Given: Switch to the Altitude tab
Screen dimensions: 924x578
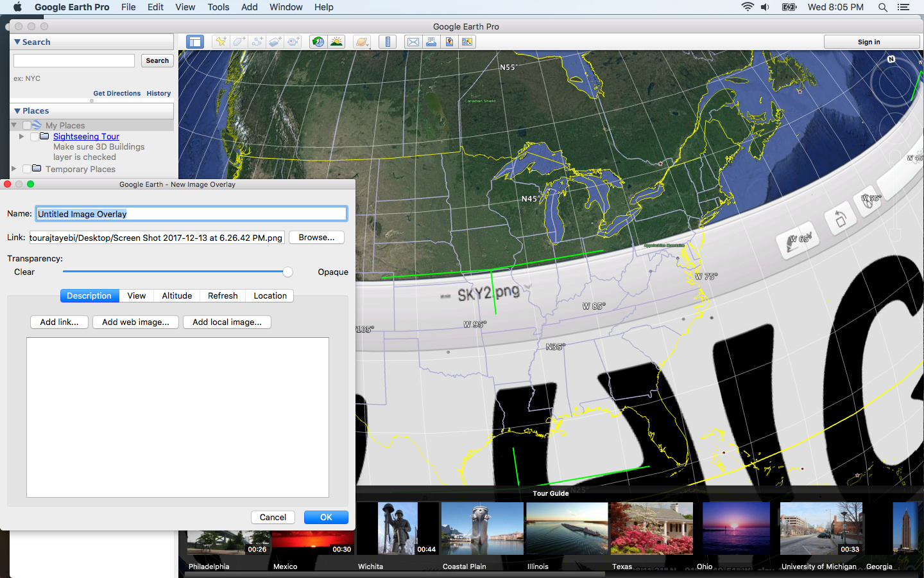Looking at the screenshot, I should point(177,295).
